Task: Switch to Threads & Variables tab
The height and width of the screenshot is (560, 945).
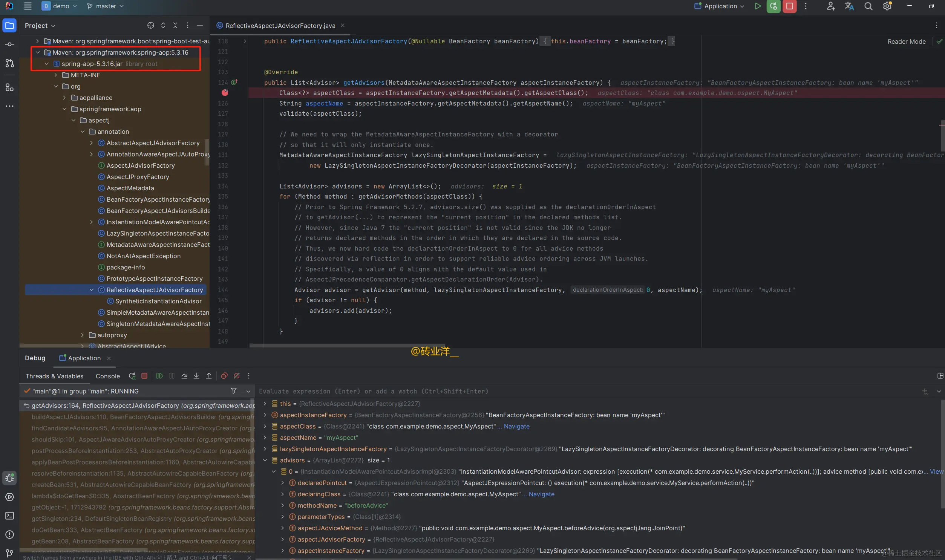Action: coord(54,376)
